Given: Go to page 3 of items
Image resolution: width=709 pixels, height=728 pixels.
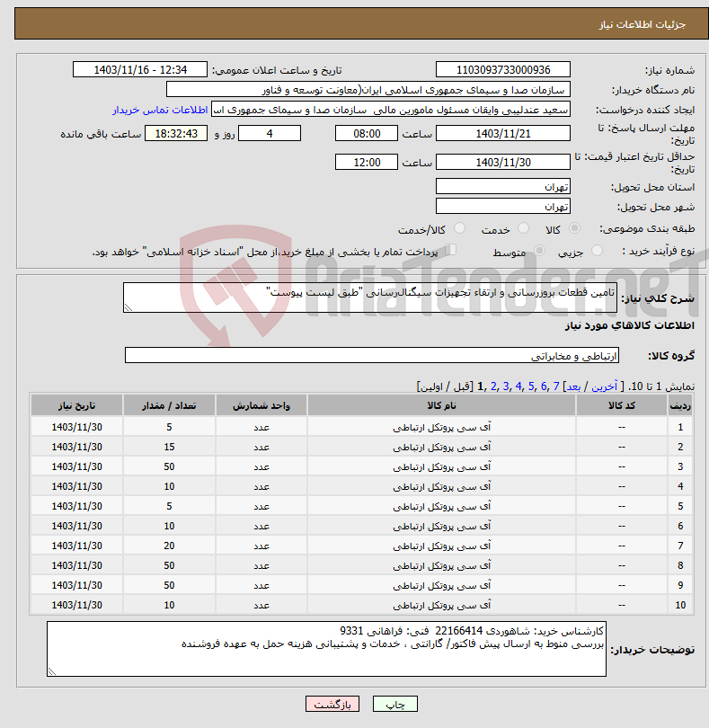Looking at the screenshot, I should tap(506, 386).
